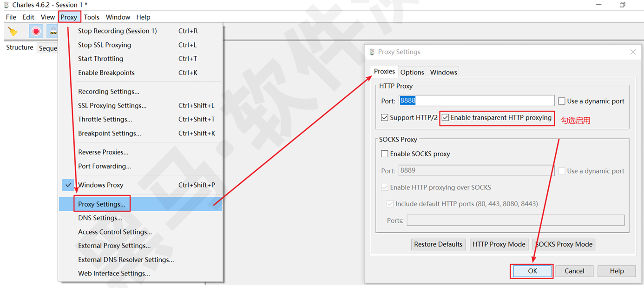The width and height of the screenshot is (644, 288).
Task: Click the HTTP Proxy Mode button
Action: click(499, 244)
